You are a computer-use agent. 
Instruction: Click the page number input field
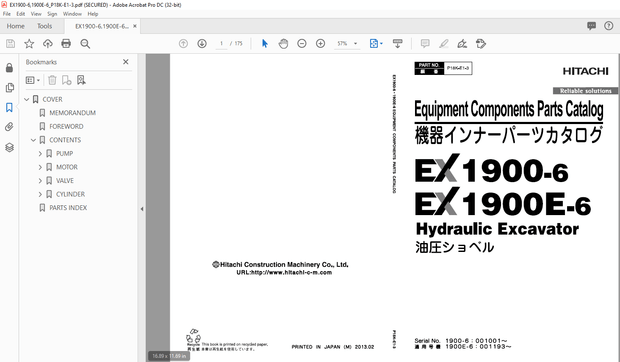click(222, 43)
